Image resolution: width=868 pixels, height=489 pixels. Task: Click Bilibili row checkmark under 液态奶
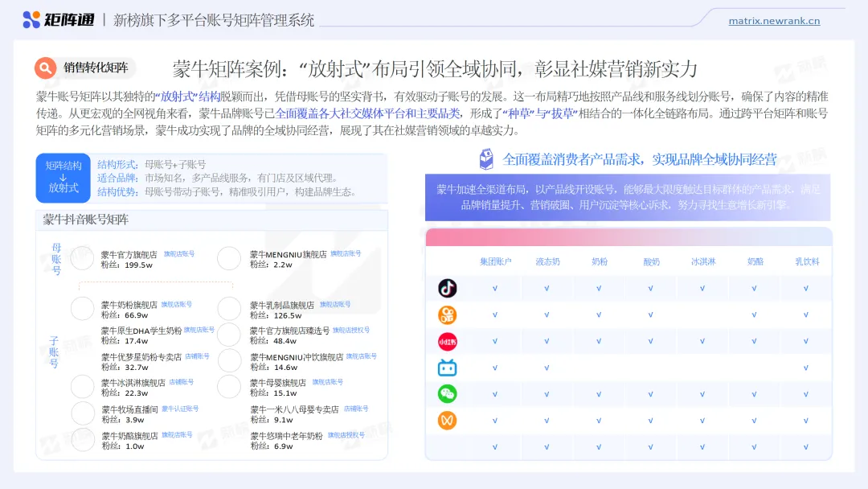click(547, 368)
